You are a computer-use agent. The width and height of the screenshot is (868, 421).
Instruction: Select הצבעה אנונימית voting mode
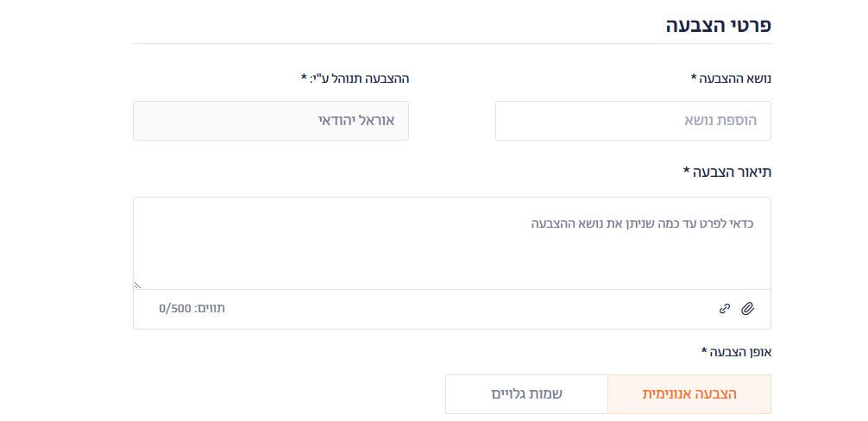689,394
